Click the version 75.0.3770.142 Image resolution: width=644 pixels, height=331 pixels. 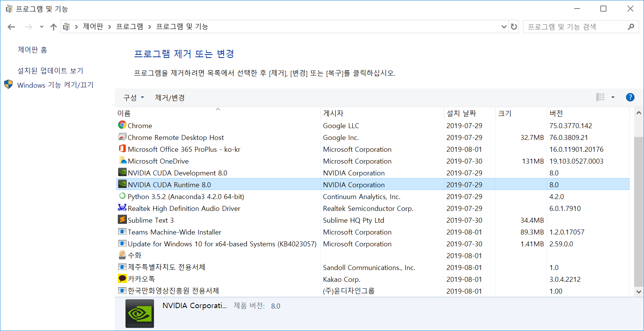pos(571,125)
